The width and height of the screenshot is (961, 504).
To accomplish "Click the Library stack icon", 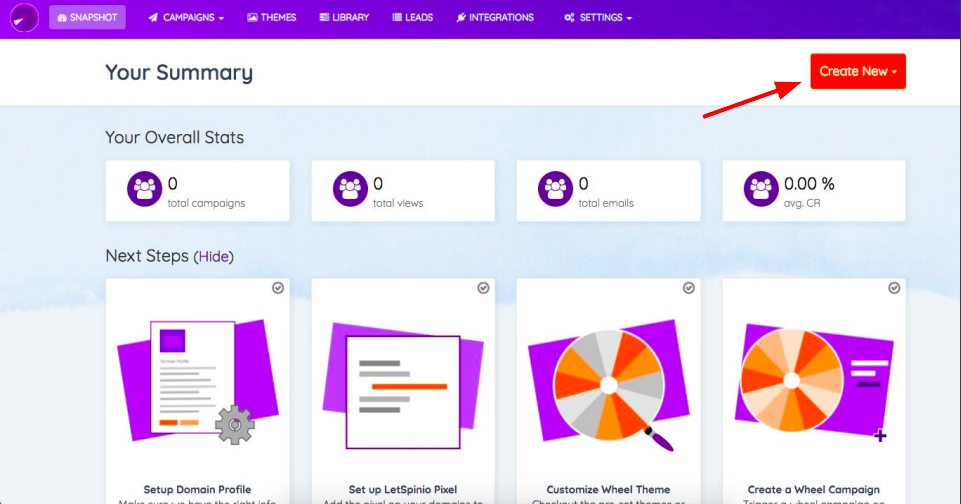I will [324, 18].
